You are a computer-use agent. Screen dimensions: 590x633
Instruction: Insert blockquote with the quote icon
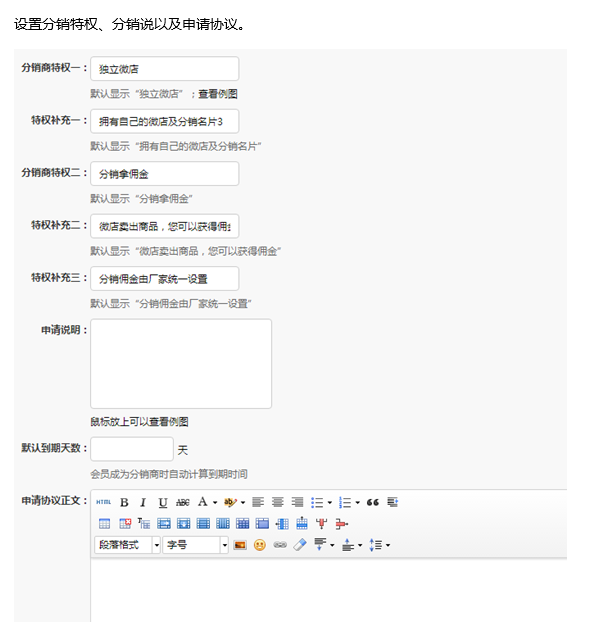tap(373, 502)
